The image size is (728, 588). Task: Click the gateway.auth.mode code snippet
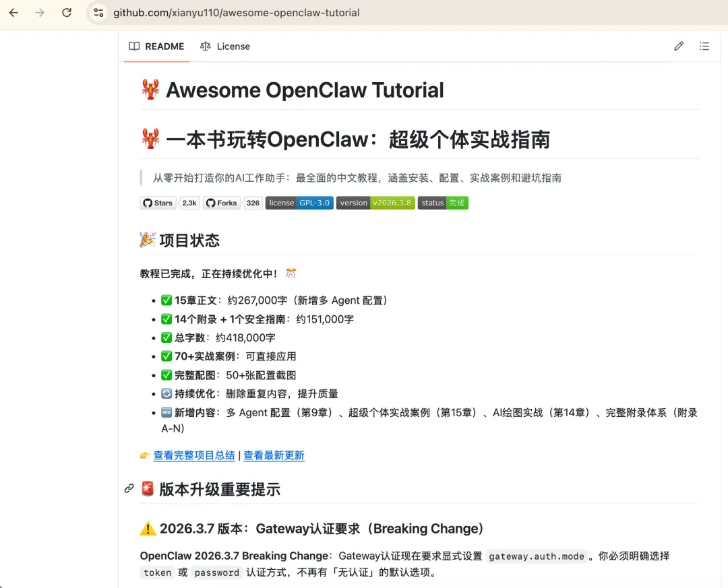pos(537,556)
